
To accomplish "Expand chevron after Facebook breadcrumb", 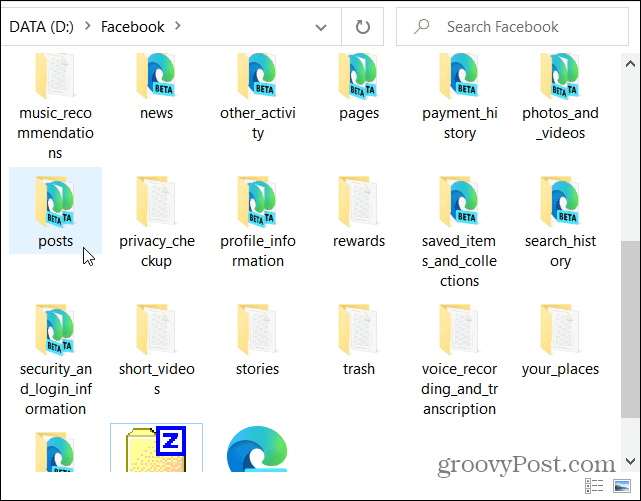I will (177, 26).
